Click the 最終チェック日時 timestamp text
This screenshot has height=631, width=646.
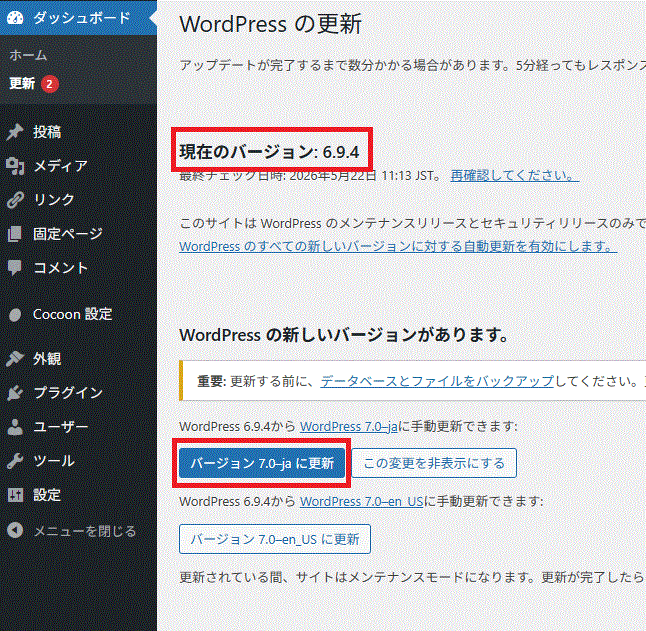pyautogui.click(x=311, y=176)
